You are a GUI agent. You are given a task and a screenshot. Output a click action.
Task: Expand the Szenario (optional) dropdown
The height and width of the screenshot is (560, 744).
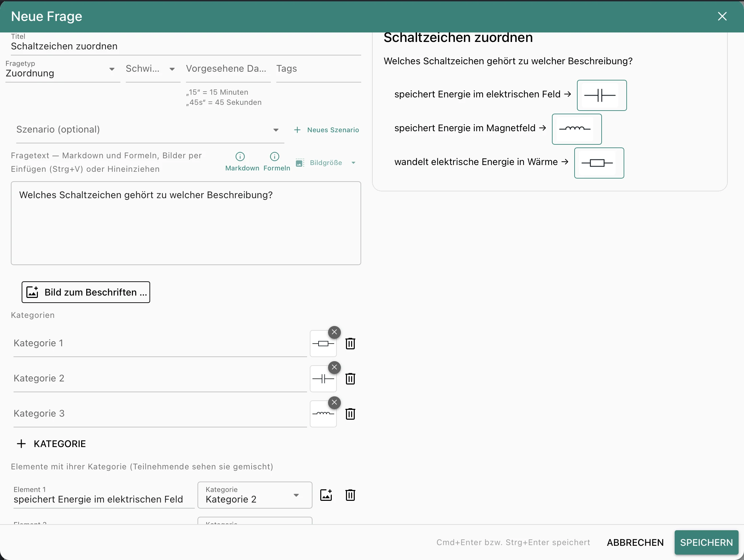(x=150, y=130)
